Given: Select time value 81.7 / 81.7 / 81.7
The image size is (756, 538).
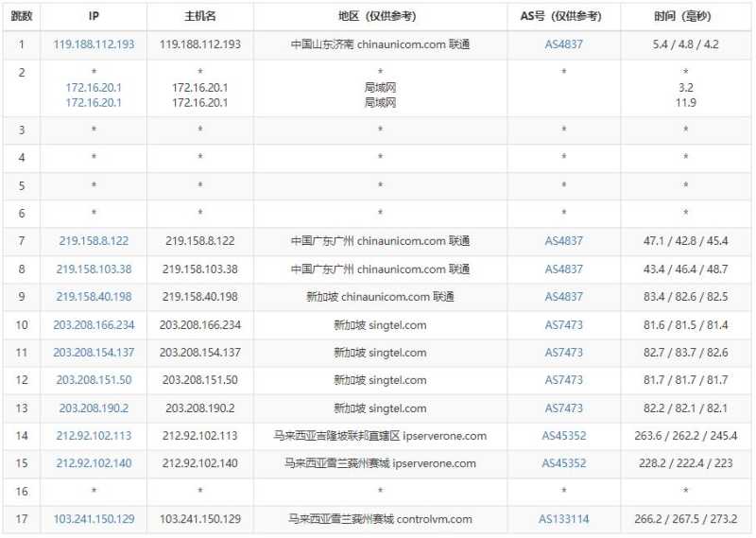Looking at the screenshot, I should point(686,380).
